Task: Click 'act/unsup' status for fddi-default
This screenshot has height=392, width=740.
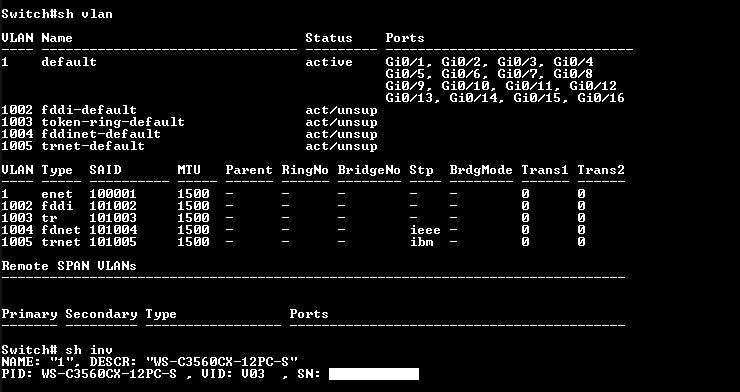Action: 341,110
